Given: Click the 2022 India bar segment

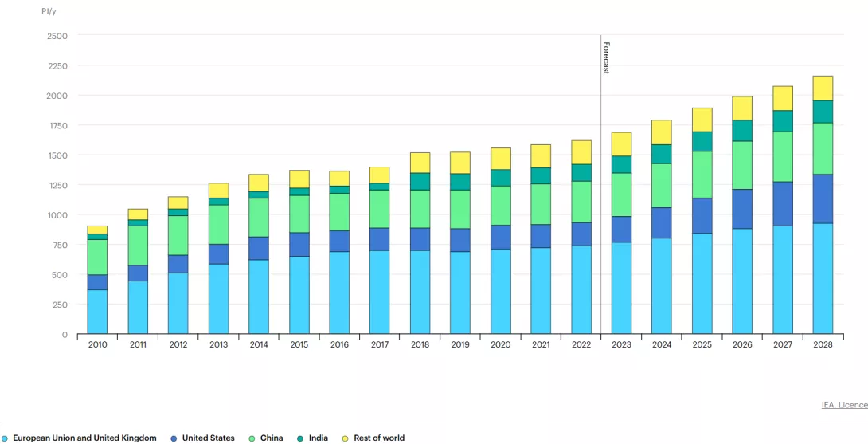Looking at the screenshot, I should tap(581, 172).
